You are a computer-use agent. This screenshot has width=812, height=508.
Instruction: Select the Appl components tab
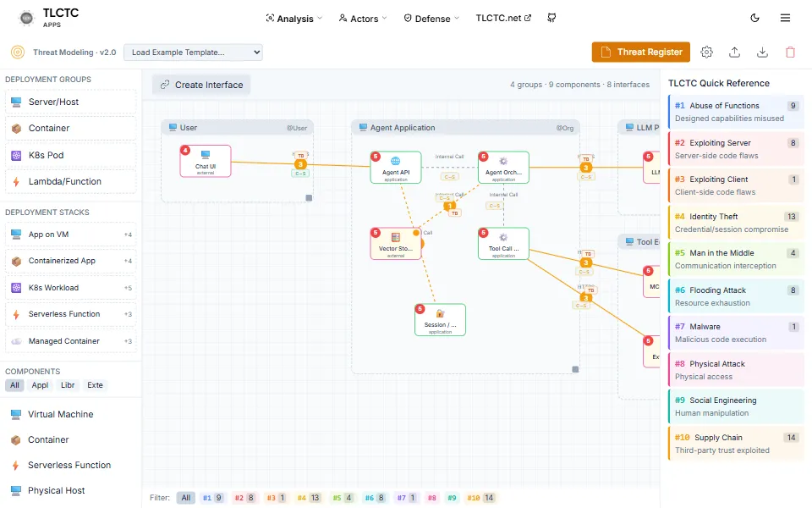tap(40, 385)
